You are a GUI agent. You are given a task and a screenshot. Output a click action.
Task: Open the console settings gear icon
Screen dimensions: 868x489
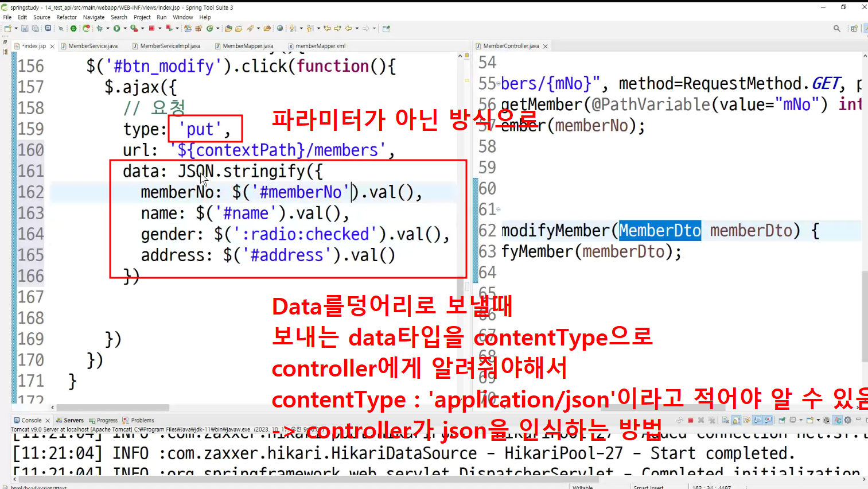[847, 420]
